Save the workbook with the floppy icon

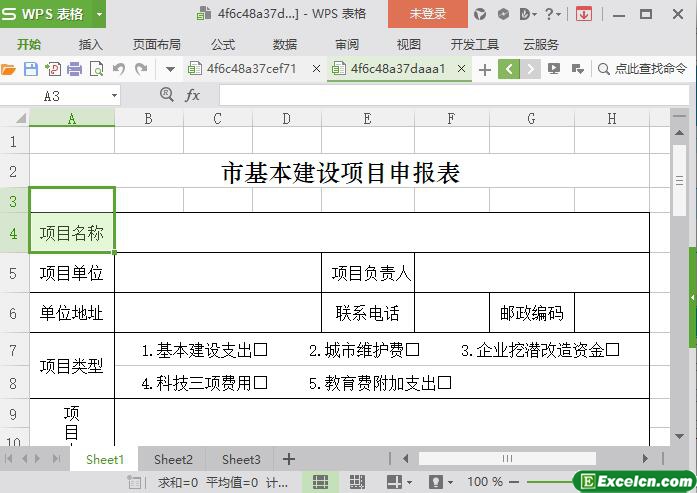(30, 69)
